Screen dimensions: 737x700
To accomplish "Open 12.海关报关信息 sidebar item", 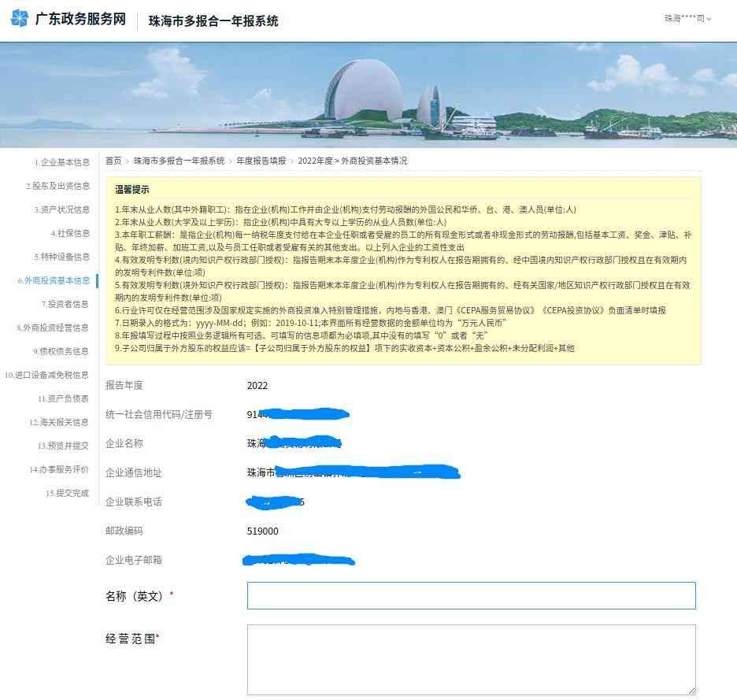I will point(59,422).
